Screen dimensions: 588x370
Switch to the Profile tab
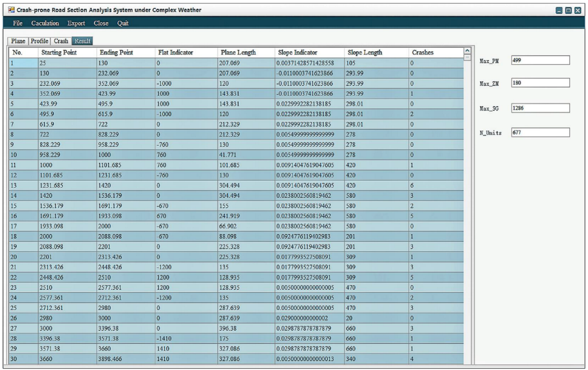tap(39, 41)
